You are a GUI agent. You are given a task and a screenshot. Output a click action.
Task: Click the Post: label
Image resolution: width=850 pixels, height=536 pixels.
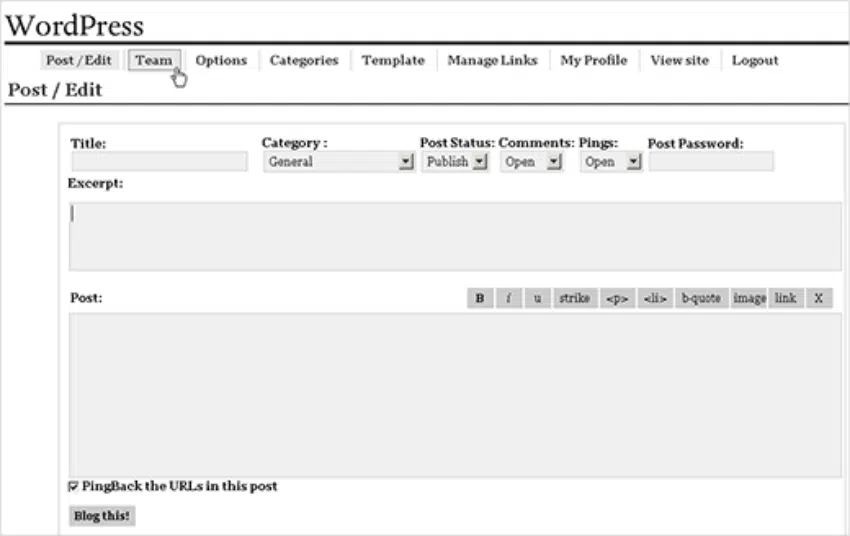coord(86,298)
